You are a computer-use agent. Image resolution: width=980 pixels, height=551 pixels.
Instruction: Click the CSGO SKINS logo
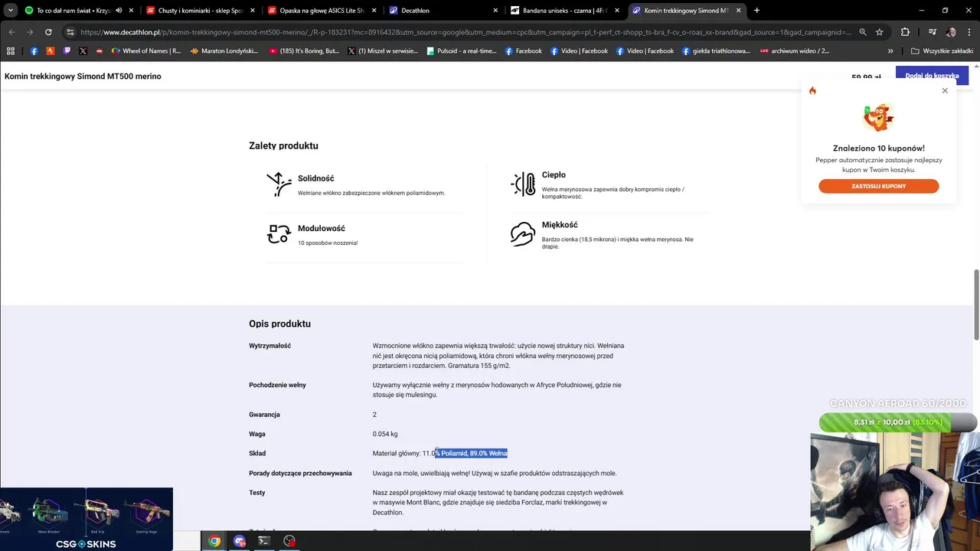tap(86, 544)
